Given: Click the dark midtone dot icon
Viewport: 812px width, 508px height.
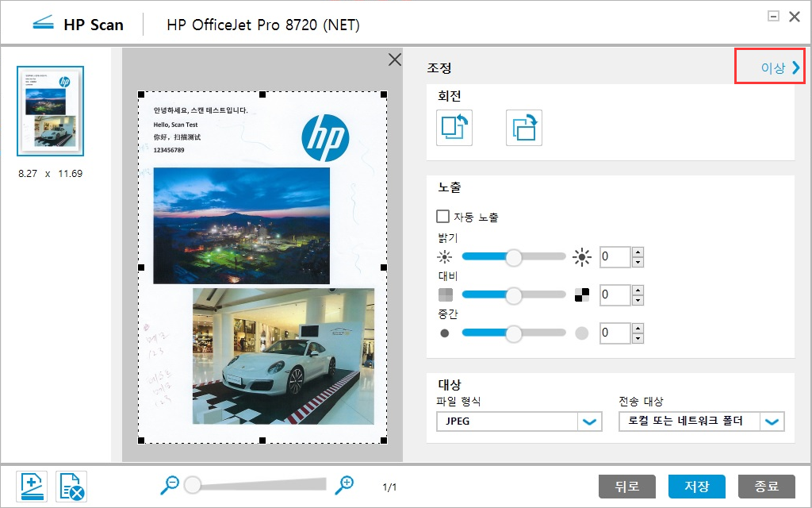Looking at the screenshot, I should (444, 333).
